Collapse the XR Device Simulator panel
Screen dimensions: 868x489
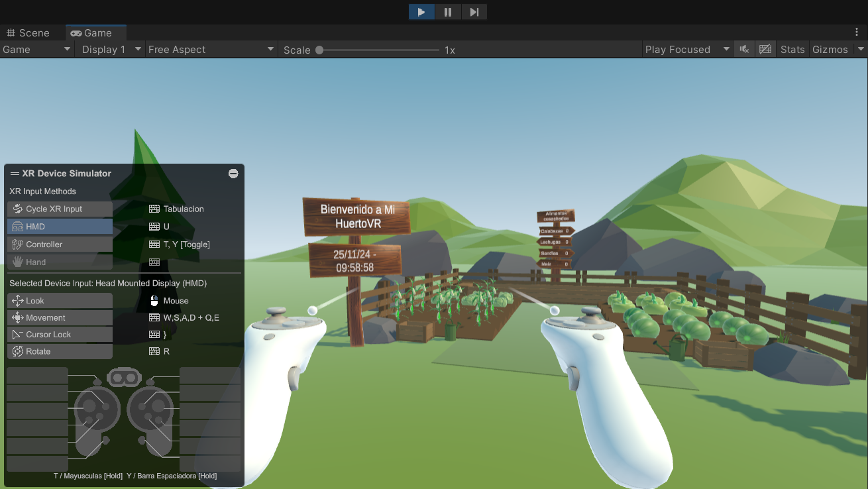tap(233, 174)
